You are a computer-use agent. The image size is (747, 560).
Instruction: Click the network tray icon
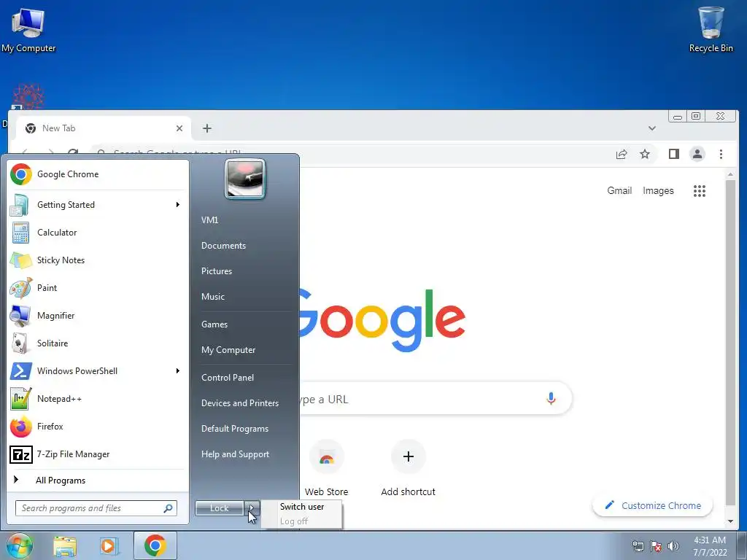pos(638,546)
